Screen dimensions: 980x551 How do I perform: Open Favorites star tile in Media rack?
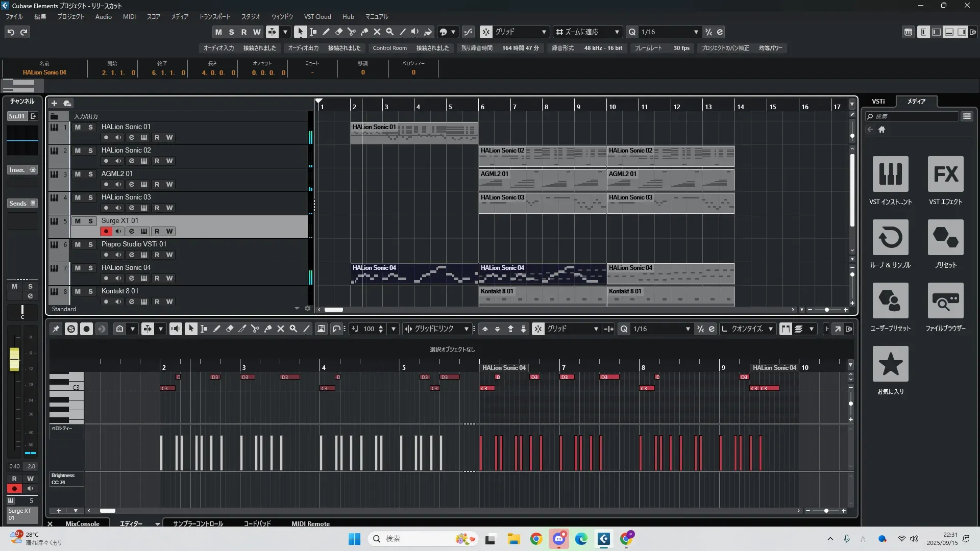[x=890, y=364]
